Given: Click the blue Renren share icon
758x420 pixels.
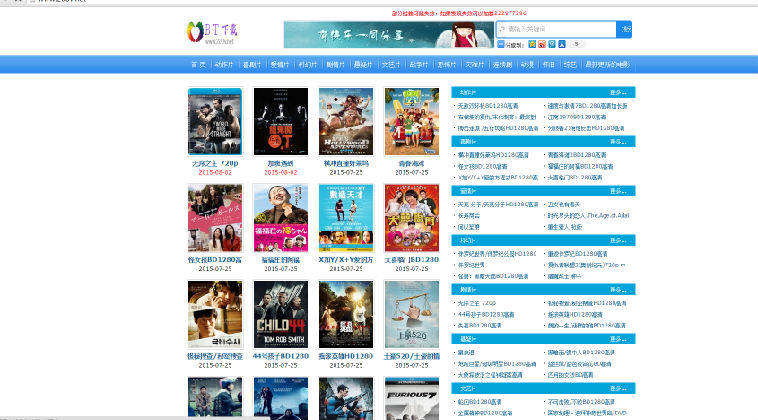Looking at the screenshot, I should pyautogui.click(x=562, y=44).
